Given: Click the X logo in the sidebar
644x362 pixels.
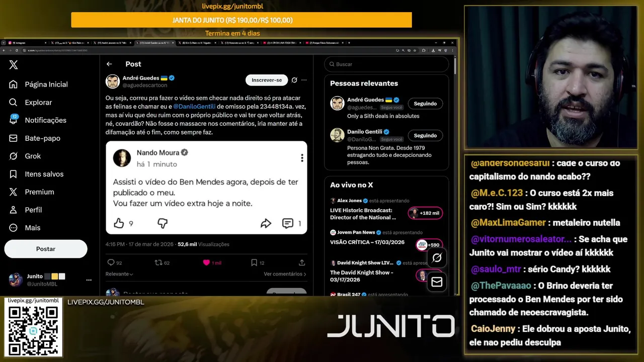Looking at the screenshot, I should (x=14, y=65).
